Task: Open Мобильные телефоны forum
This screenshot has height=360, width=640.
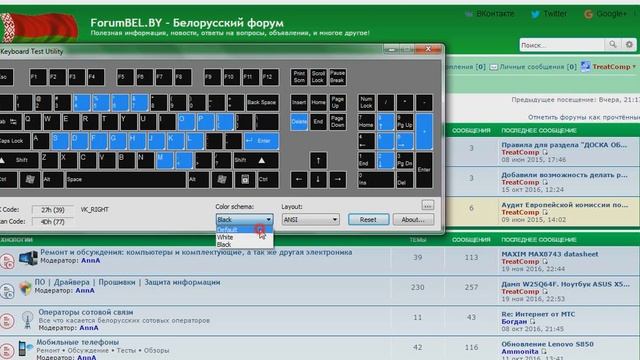Action: tap(78, 342)
